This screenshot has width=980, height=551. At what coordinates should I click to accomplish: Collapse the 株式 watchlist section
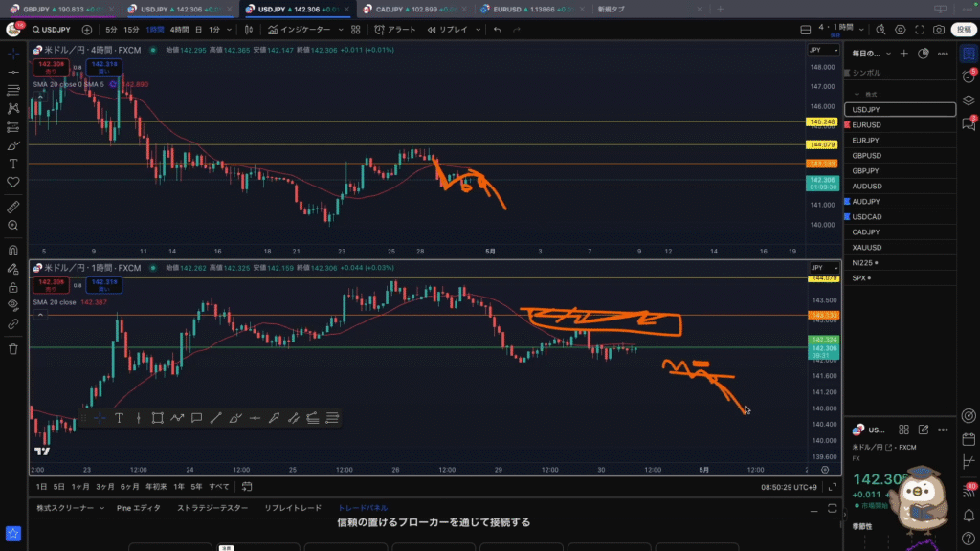(857, 95)
